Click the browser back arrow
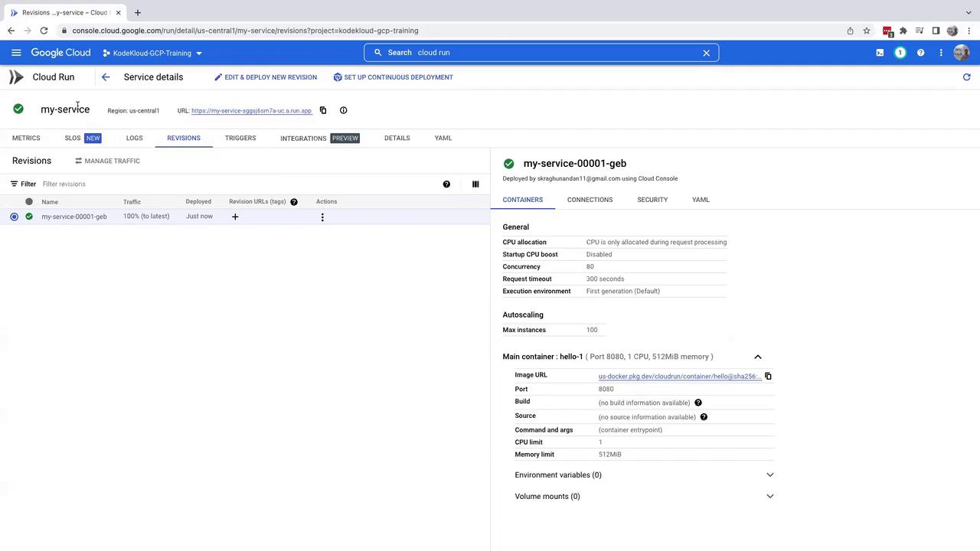Viewport: 980px width, 551px height. (11, 31)
